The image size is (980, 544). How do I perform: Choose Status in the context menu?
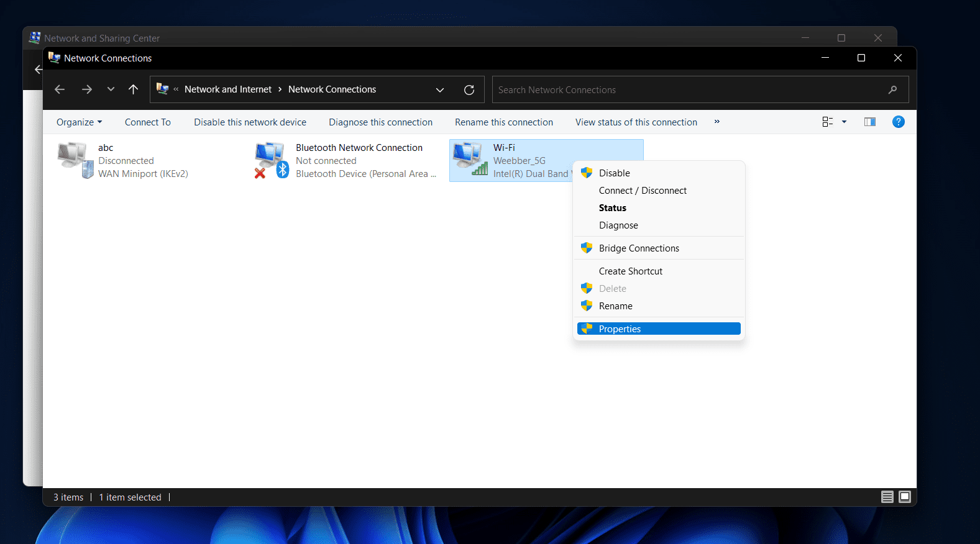pos(659,208)
